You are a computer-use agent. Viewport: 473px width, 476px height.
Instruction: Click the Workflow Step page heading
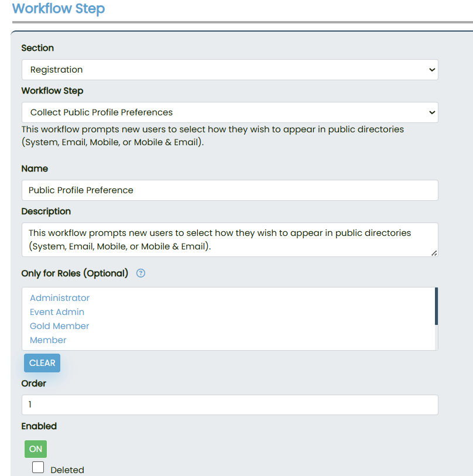tap(59, 9)
